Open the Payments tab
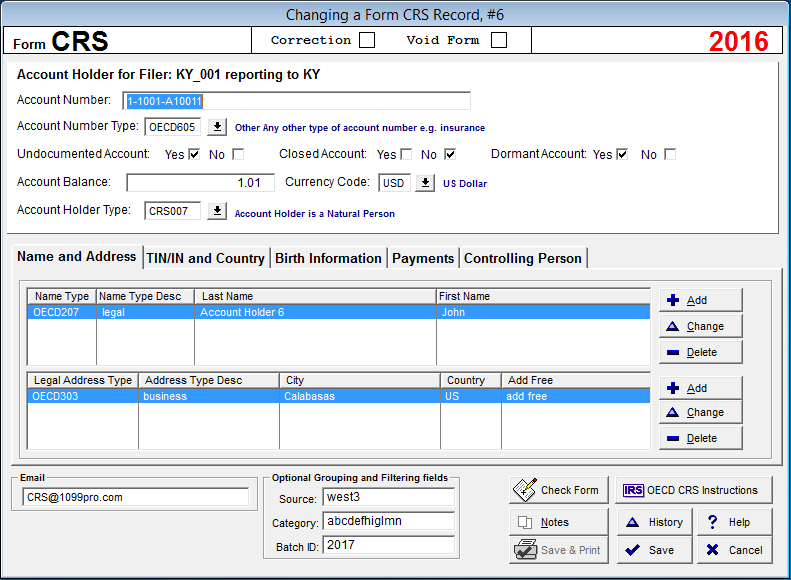The width and height of the screenshot is (791, 580). [423, 258]
